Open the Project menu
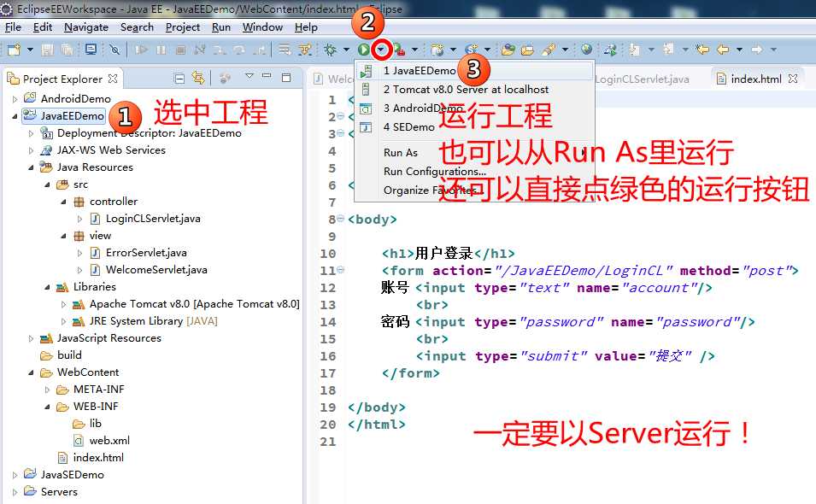The height and width of the screenshot is (504, 816). [183, 27]
